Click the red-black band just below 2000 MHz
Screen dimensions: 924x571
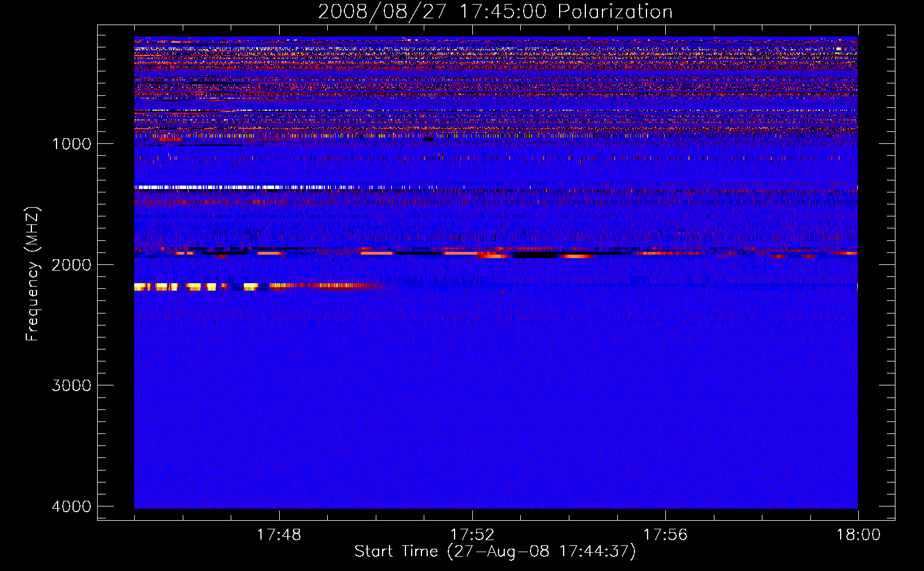point(496,252)
